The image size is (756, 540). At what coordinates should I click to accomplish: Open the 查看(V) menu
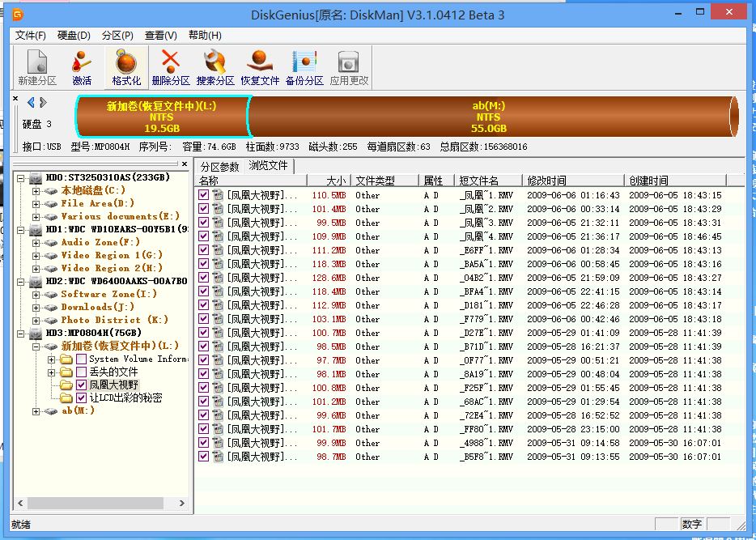tap(160, 35)
